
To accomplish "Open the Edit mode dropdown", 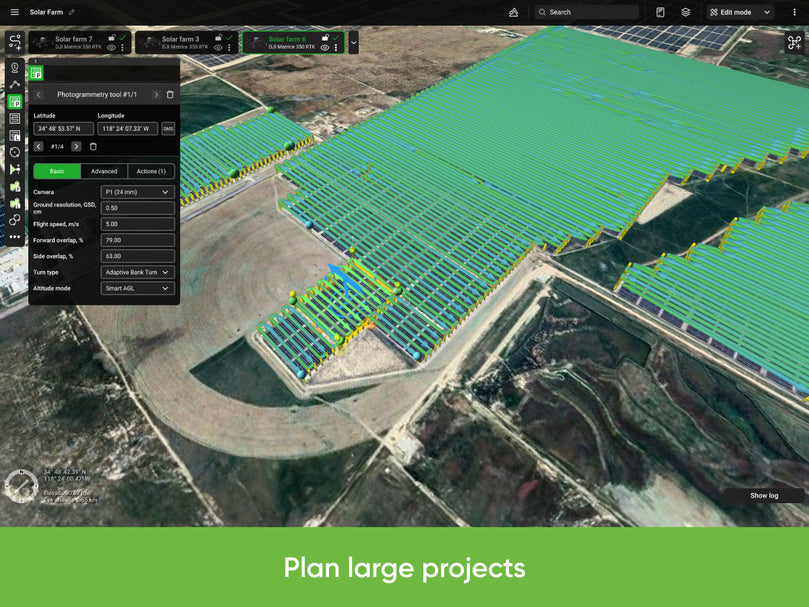I will point(740,12).
